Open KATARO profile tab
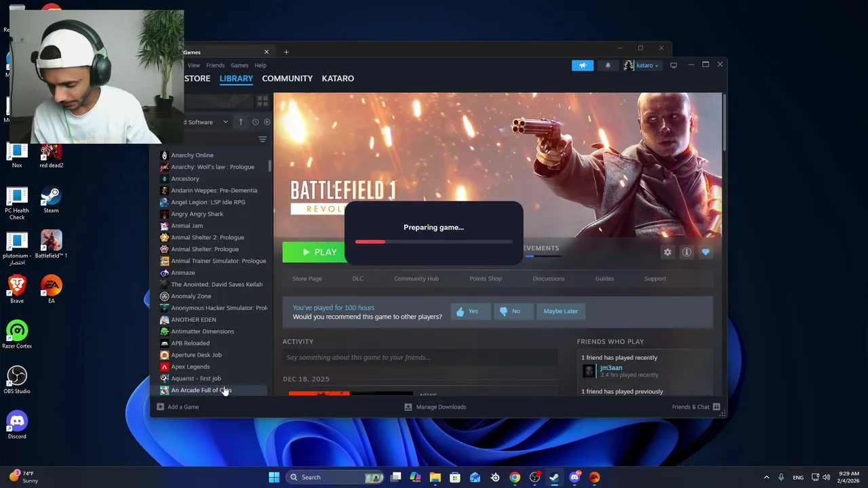Image resolution: width=868 pixels, height=488 pixels. pos(338,79)
